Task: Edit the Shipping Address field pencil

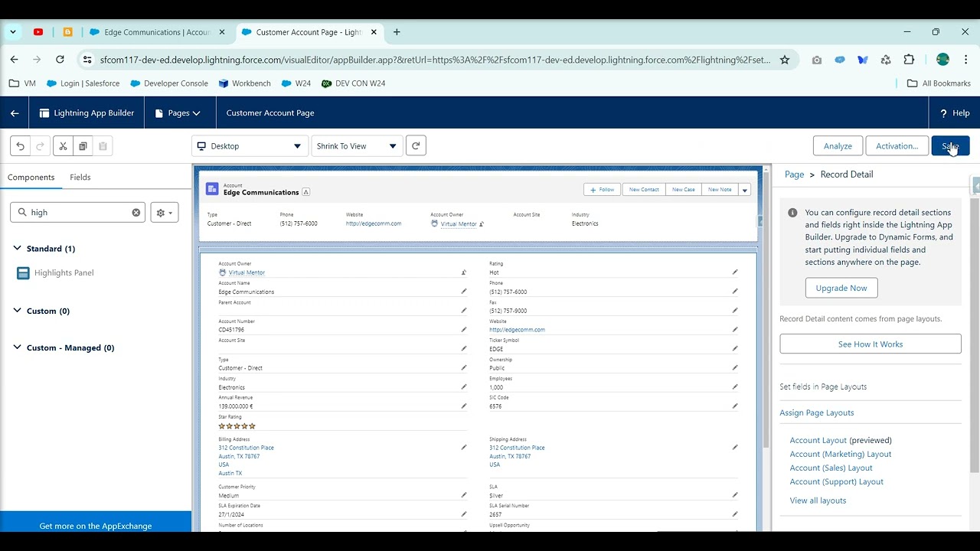Action: click(x=735, y=447)
